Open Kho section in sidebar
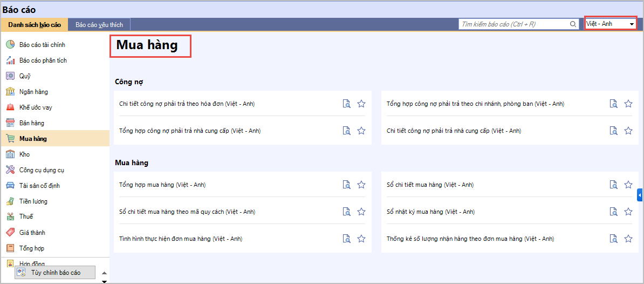 [x=25, y=154]
